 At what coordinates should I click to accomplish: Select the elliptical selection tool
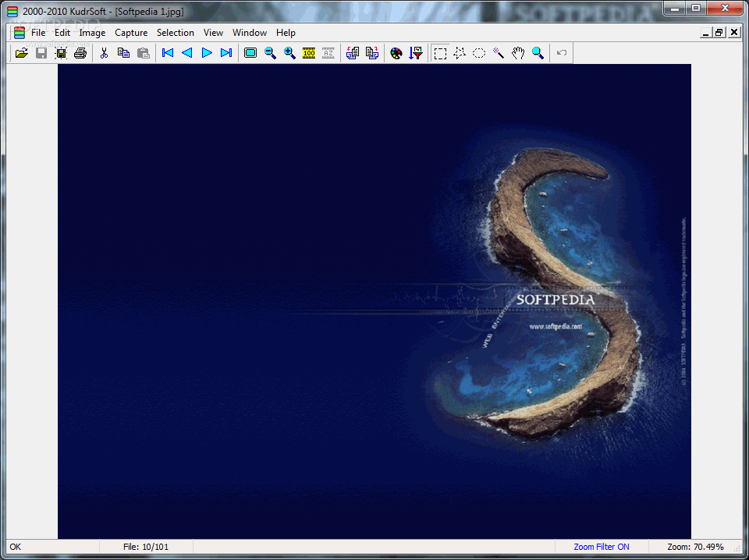click(x=479, y=53)
